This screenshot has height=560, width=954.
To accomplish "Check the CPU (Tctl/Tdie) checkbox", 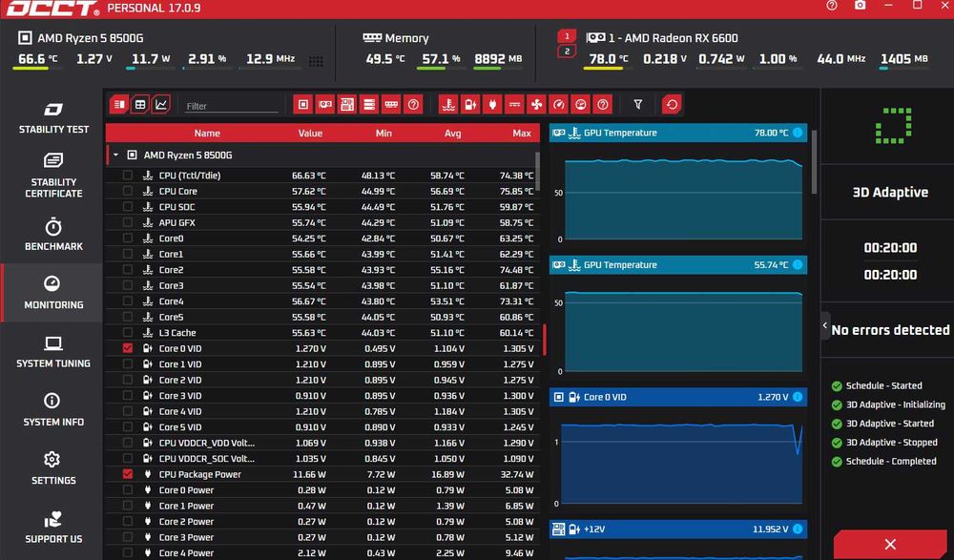I will pyautogui.click(x=127, y=176).
